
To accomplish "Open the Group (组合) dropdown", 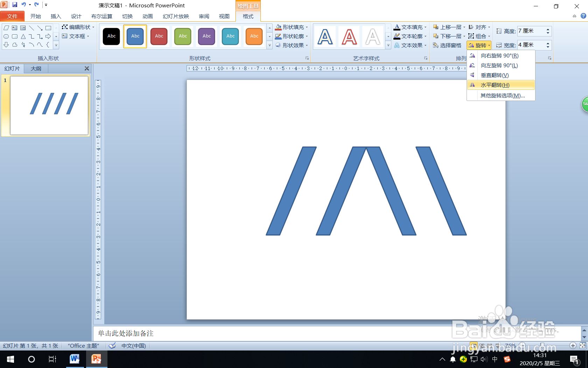I will pos(479,36).
